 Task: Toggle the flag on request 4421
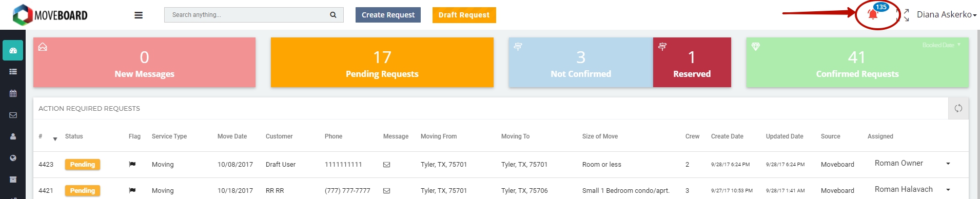click(132, 190)
